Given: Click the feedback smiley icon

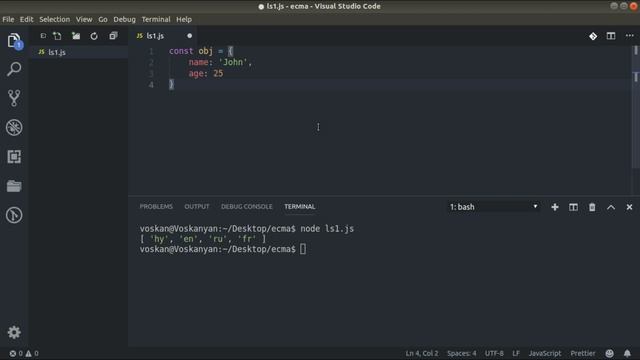Looking at the screenshot, I should (x=609, y=353).
